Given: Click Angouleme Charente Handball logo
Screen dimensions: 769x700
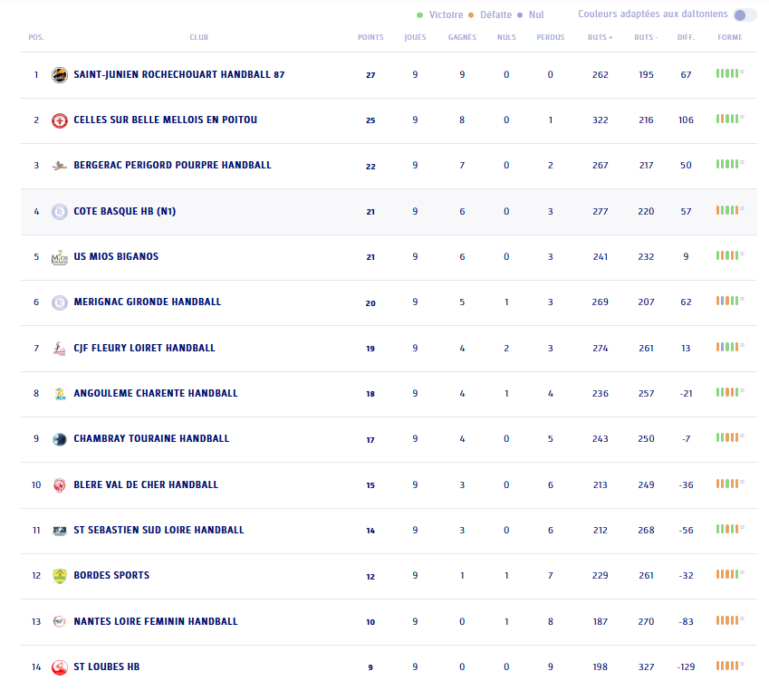Looking at the screenshot, I should (x=60, y=394).
